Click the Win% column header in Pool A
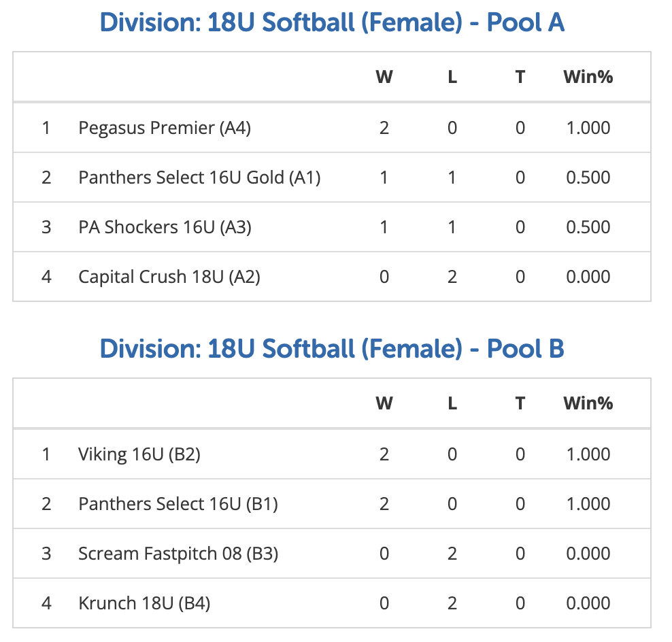This screenshot has width=672, height=642. (x=588, y=77)
